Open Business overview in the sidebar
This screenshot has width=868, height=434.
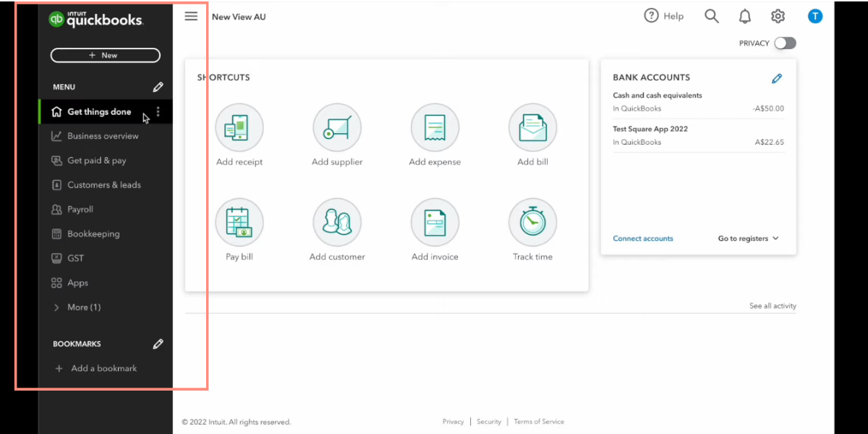click(x=103, y=136)
